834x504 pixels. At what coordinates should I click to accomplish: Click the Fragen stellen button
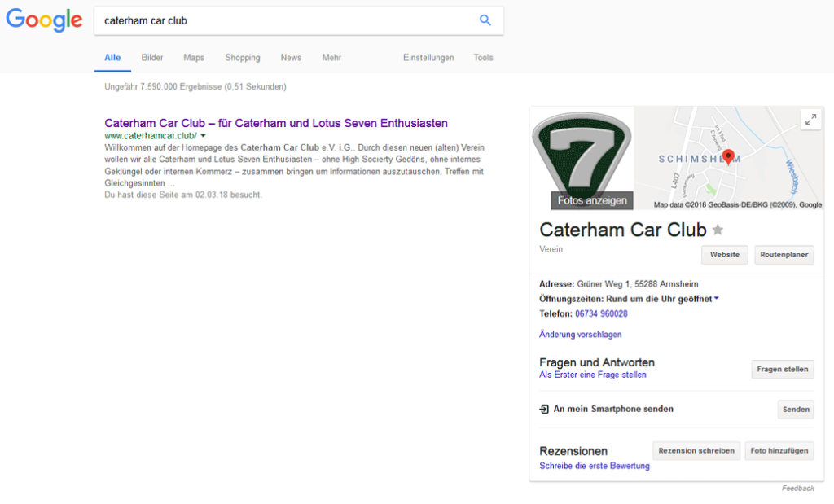point(783,369)
